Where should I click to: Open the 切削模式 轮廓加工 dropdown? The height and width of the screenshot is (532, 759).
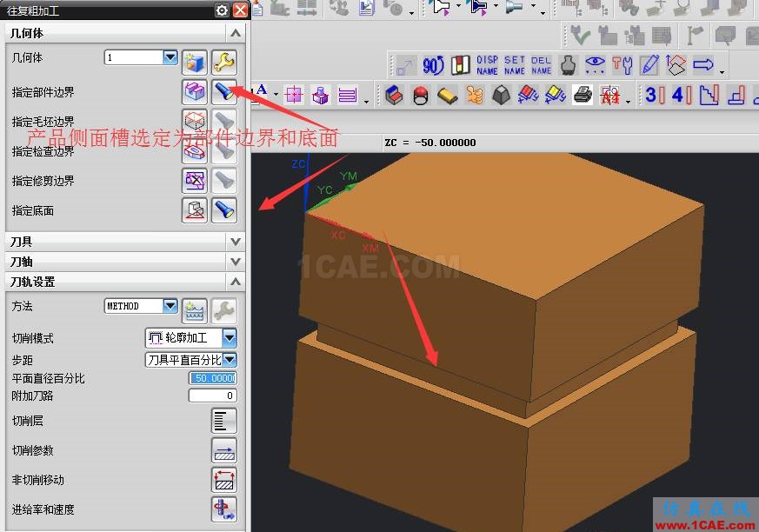coord(230,338)
